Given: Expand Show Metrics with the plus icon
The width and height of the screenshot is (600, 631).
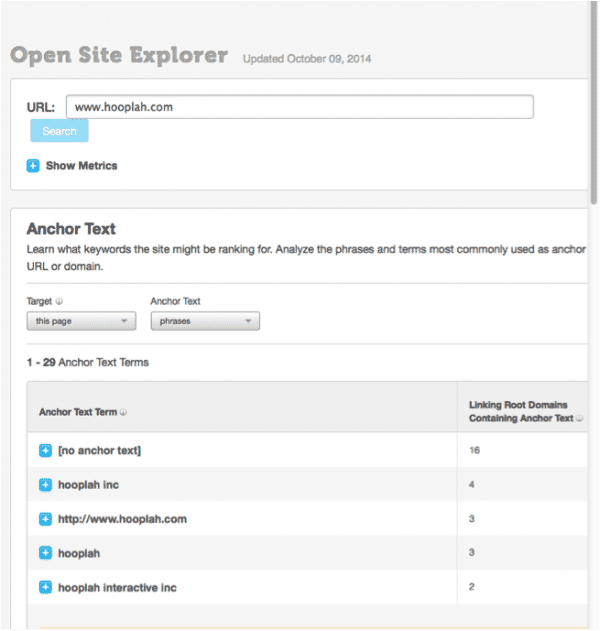Looking at the screenshot, I should click(x=33, y=166).
